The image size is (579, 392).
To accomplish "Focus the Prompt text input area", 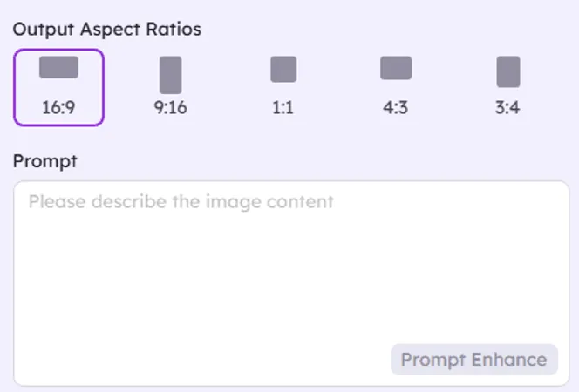I will [x=289, y=261].
